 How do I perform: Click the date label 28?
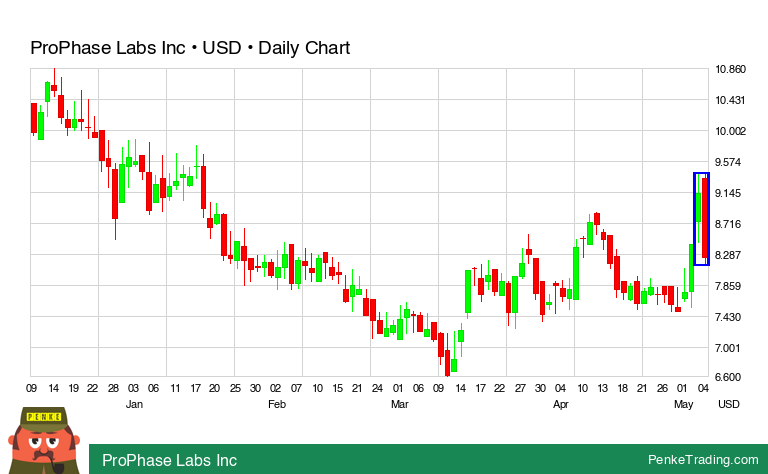[113, 388]
